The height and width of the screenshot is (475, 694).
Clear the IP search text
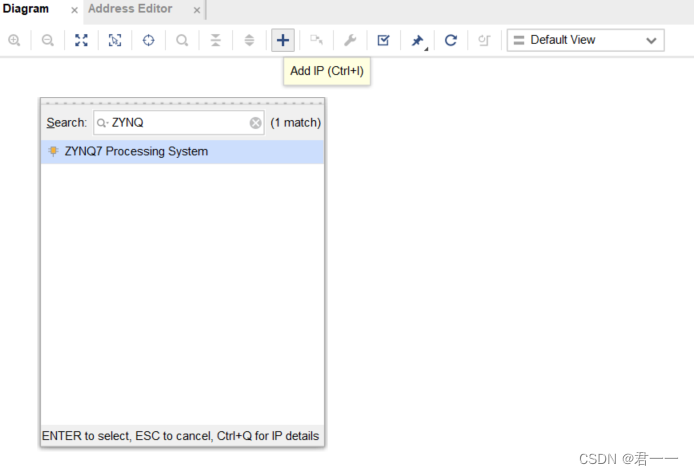[255, 123]
